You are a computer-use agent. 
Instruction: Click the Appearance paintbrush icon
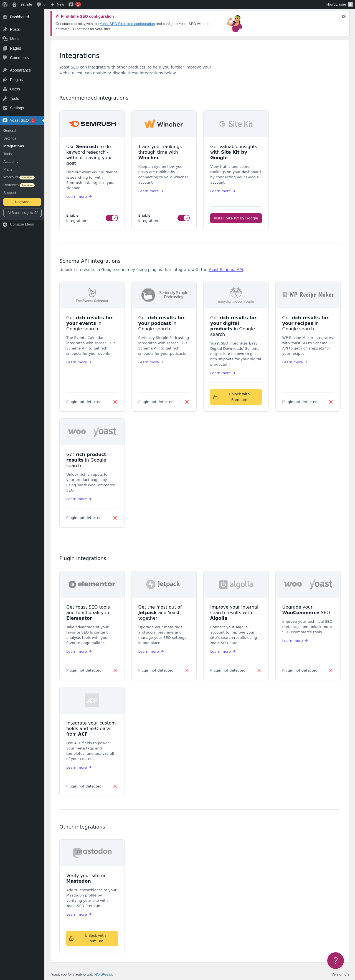click(5, 70)
